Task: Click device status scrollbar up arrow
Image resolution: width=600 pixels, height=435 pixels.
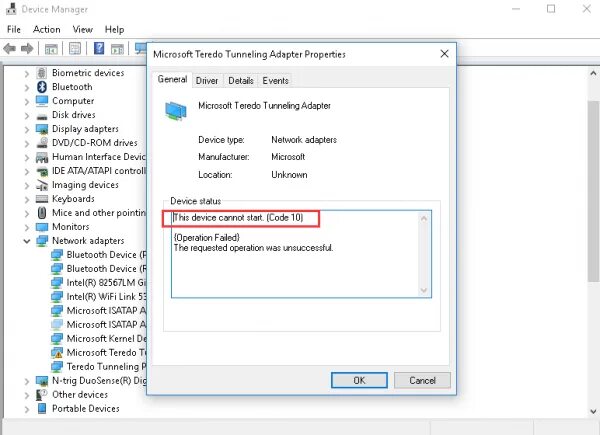Action: pos(424,218)
